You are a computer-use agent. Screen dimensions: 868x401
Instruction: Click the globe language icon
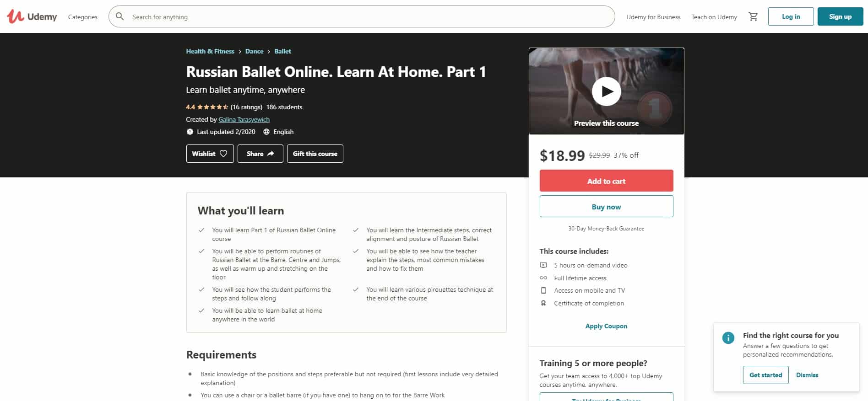[x=266, y=132]
